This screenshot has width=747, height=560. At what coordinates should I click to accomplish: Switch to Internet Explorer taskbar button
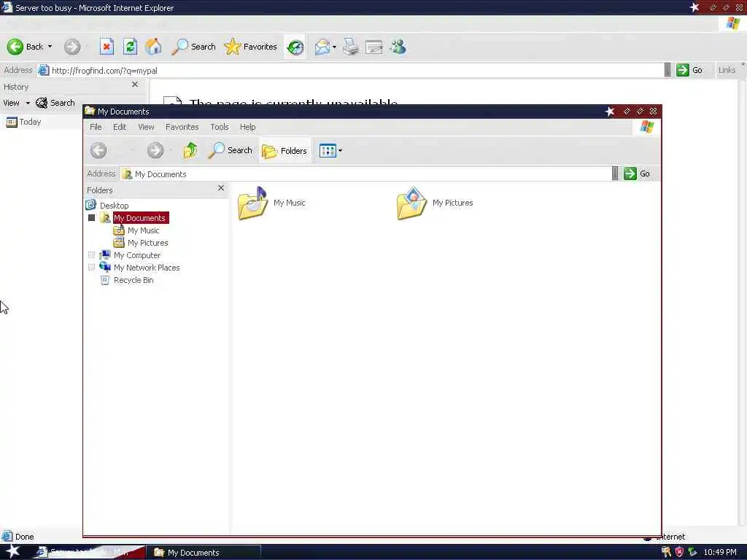(x=89, y=553)
